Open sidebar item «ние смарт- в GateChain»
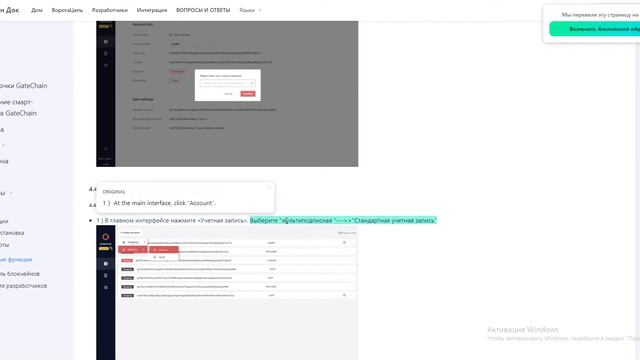Viewport: 640px width, 360px height. tap(18, 107)
